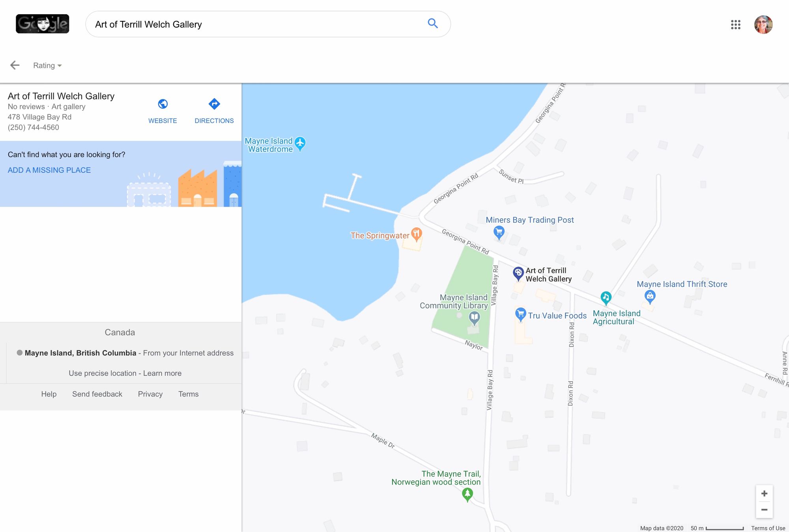Click ADD A MISSING PLACE
Image resolution: width=789 pixels, height=532 pixels.
tap(49, 170)
